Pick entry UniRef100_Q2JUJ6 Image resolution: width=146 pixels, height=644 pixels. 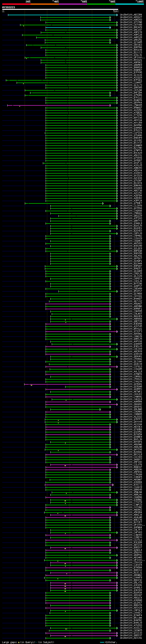pos(131,75)
